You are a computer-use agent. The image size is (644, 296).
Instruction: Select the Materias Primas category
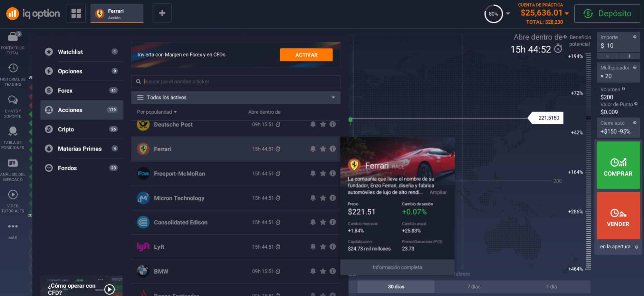82,149
